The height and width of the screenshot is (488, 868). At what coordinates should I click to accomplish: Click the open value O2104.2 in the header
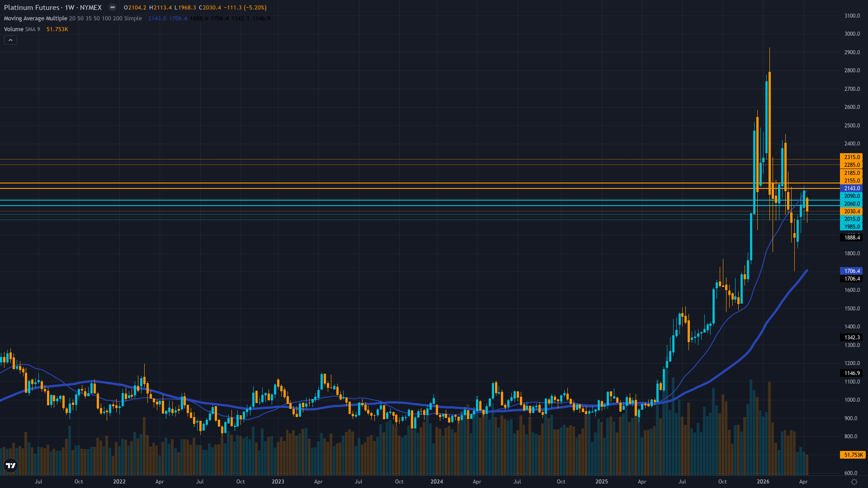[x=135, y=8]
